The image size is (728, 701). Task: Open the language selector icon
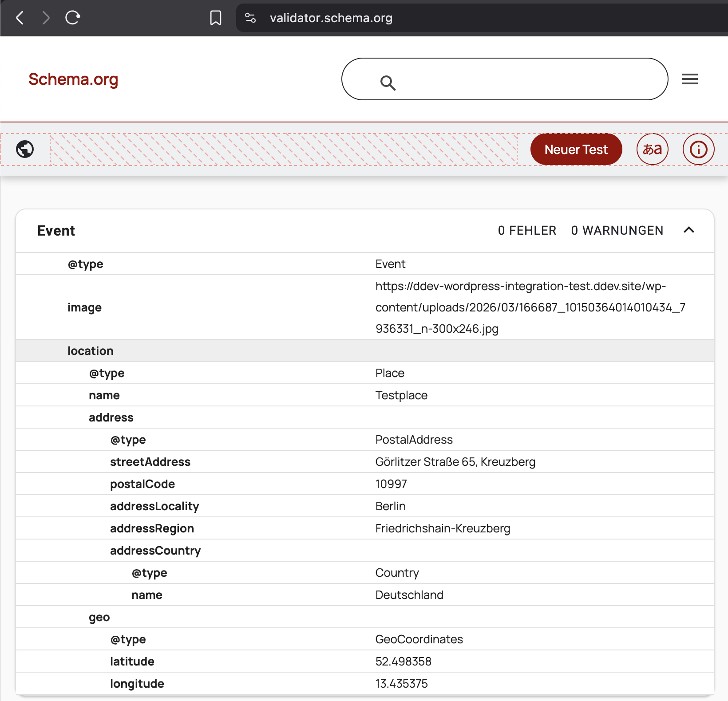coord(652,149)
